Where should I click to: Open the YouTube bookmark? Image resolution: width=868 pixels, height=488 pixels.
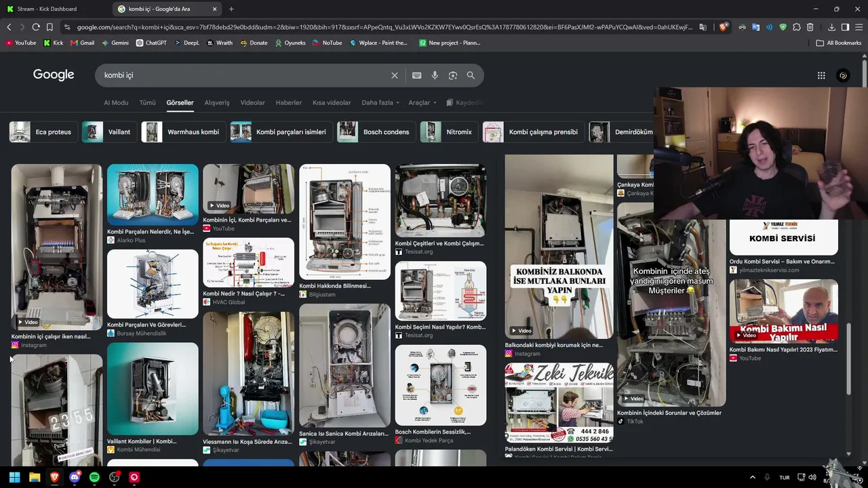21,43
